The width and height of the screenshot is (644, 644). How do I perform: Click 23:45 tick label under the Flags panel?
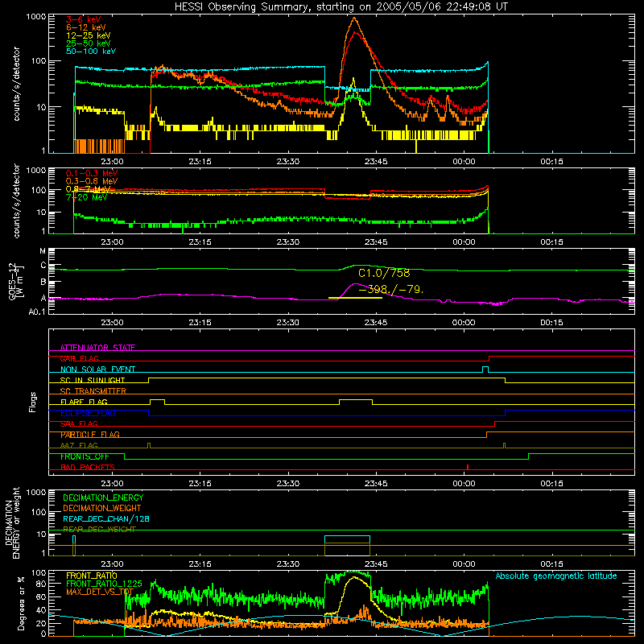coord(376,484)
